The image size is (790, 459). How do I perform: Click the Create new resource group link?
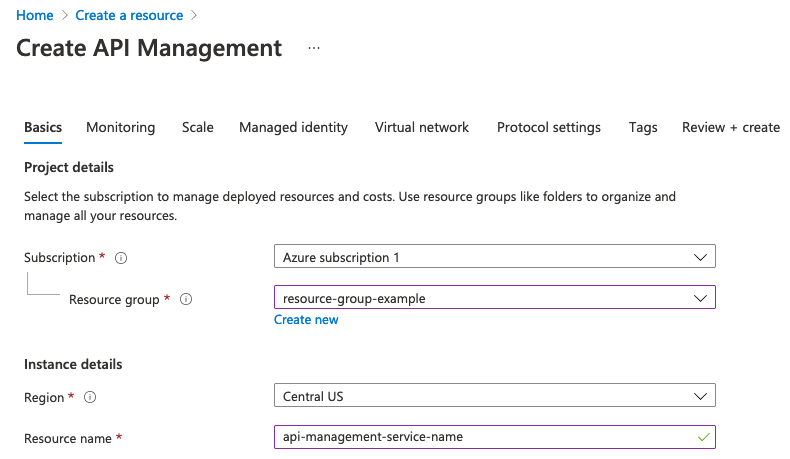306,320
